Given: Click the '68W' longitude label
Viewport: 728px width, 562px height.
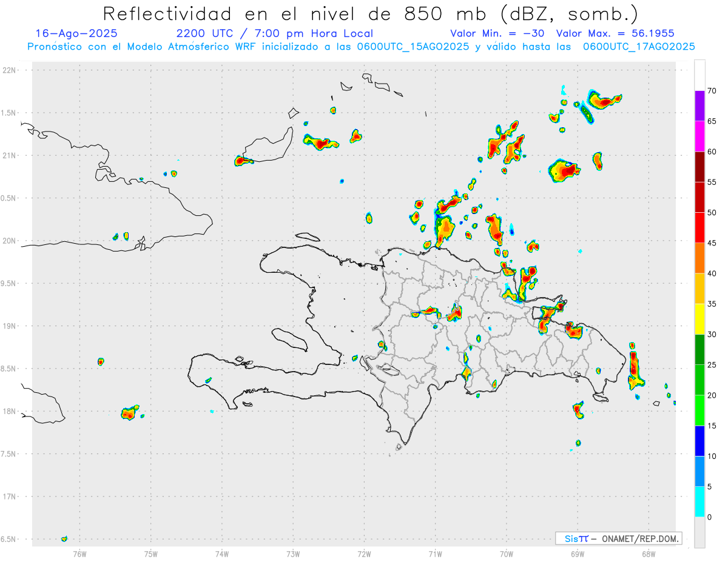Looking at the screenshot, I should click(649, 553).
